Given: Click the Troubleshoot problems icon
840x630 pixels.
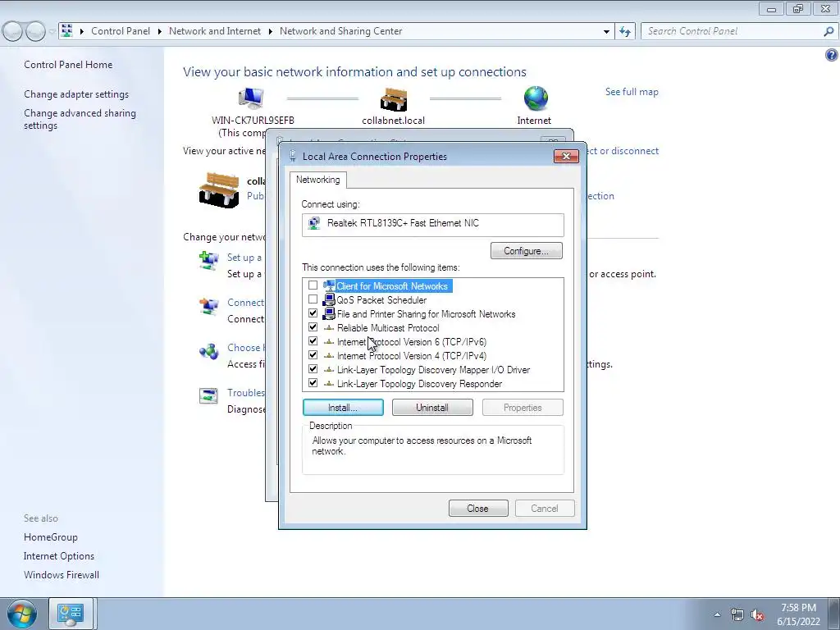Looking at the screenshot, I should tap(208, 396).
